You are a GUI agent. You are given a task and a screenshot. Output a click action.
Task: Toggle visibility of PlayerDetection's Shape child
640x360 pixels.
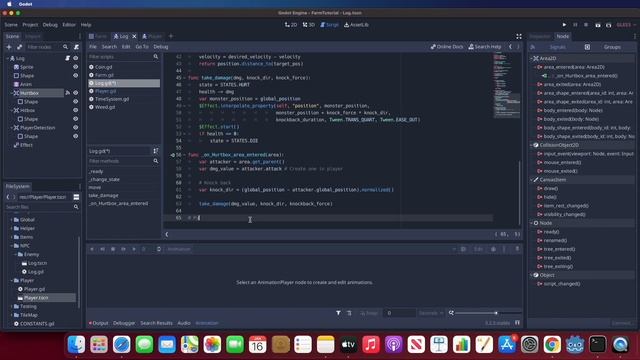(76, 136)
